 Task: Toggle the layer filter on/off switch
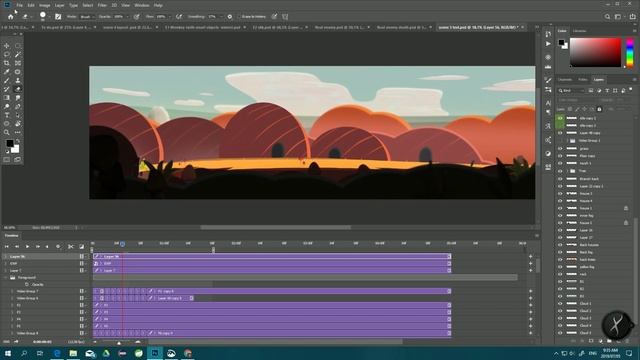coord(631,90)
